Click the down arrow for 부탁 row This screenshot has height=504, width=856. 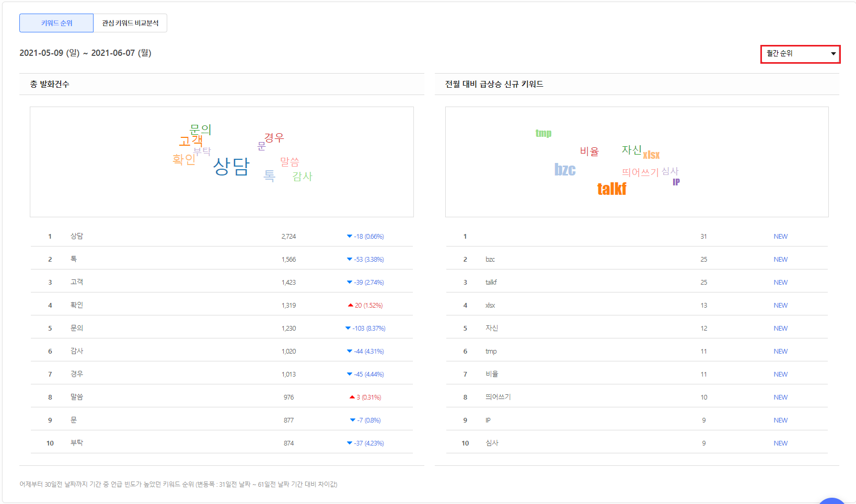[350, 443]
